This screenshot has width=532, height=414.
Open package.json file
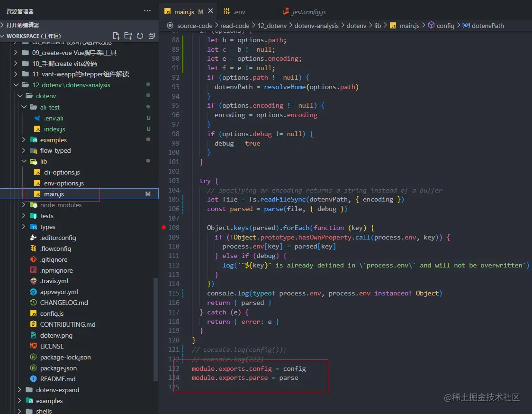(x=58, y=368)
